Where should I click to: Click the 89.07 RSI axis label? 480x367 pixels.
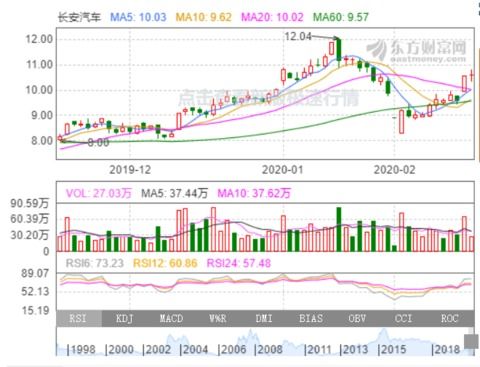pyautogui.click(x=35, y=273)
